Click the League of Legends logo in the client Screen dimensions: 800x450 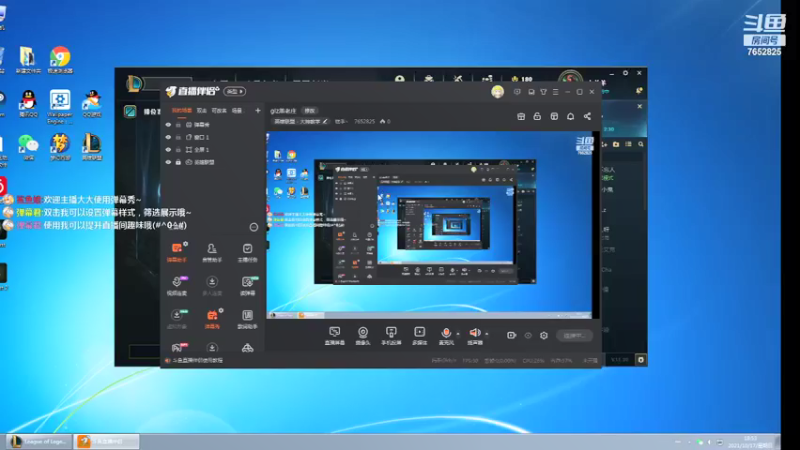click(x=135, y=83)
